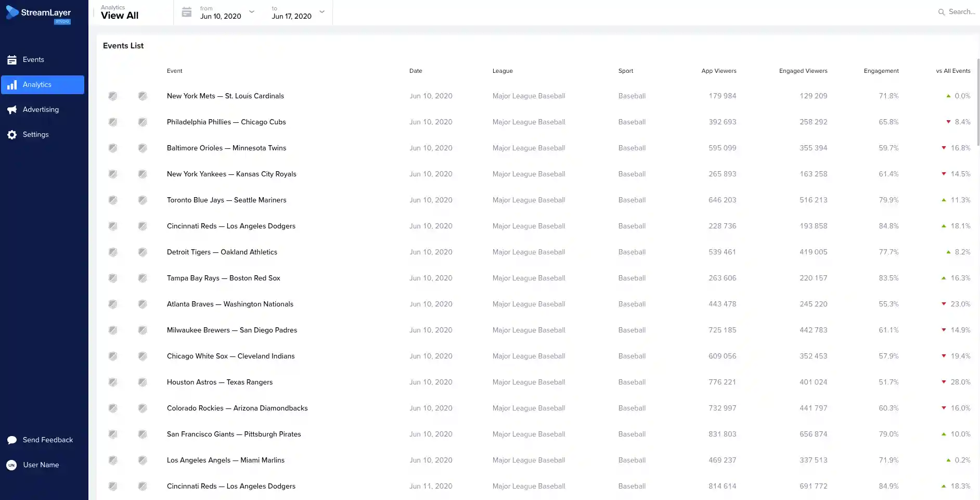Open Houston Astros — Texas Rangers event
This screenshot has height=500, width=980.
[220, 382]
